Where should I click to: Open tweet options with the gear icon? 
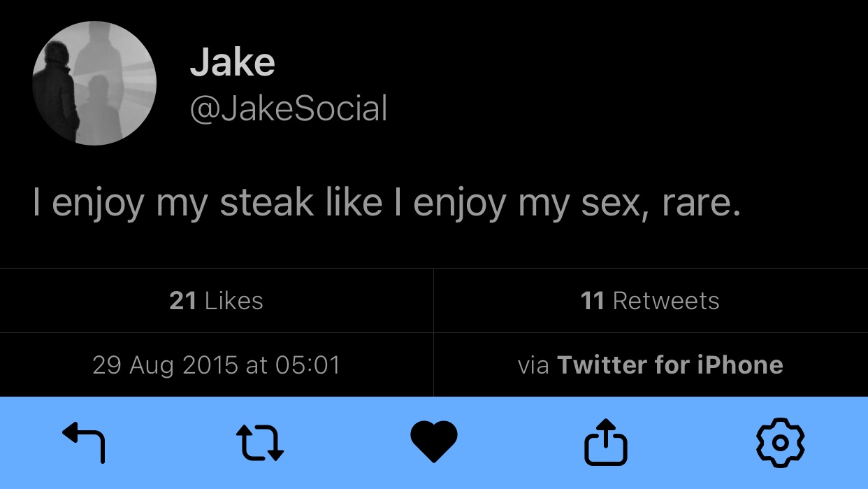pos(780,442)
